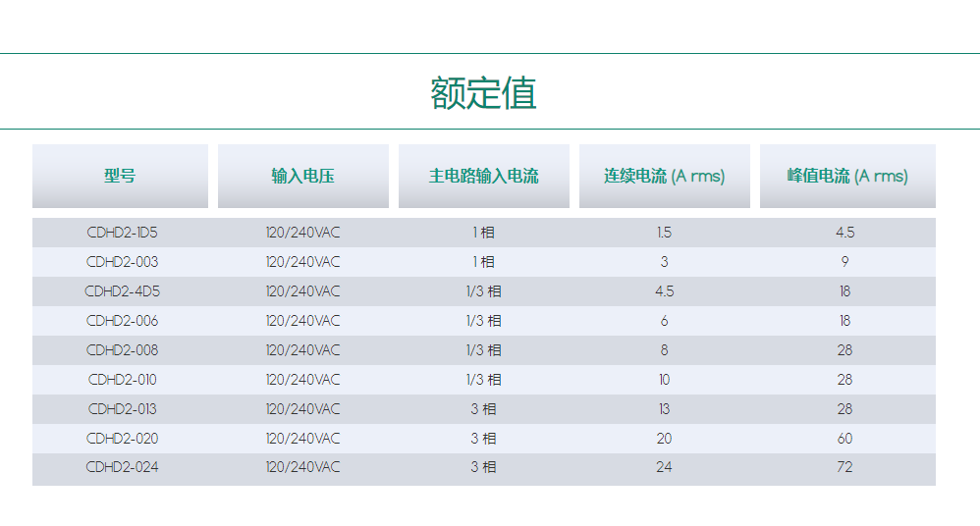Screen dimensions: 980x526
Task: Click the 型号 column header
Action: point(120,177)
